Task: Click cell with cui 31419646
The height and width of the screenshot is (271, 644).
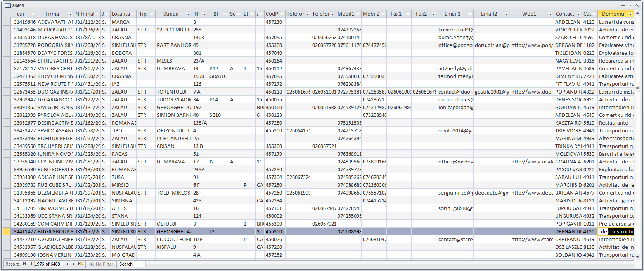Action: (24, 22)
